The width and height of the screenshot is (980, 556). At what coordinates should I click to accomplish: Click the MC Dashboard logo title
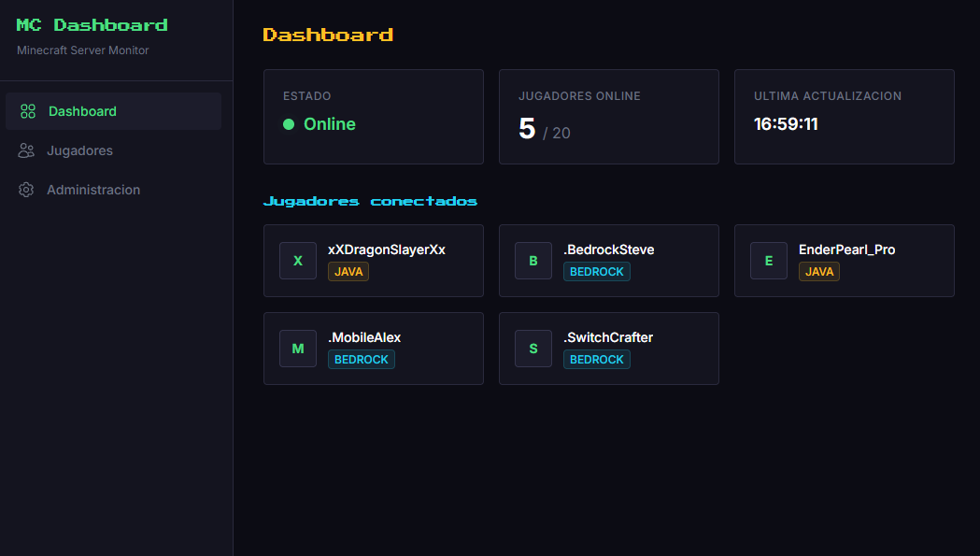[x=92, y=25]
